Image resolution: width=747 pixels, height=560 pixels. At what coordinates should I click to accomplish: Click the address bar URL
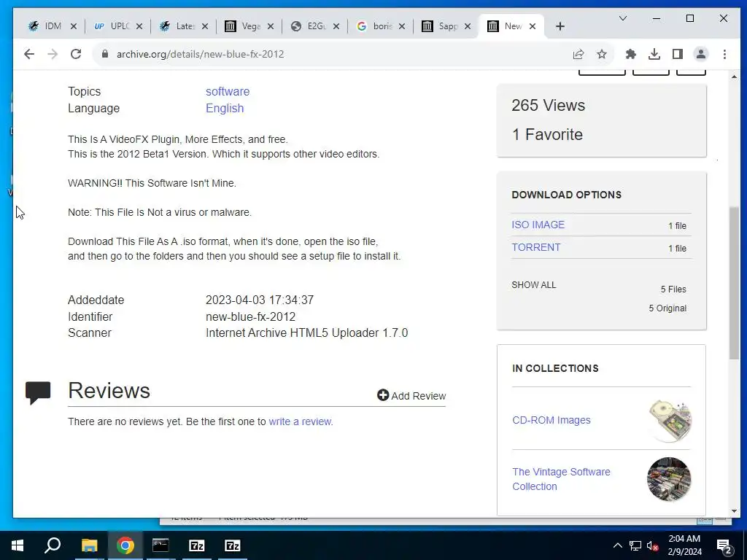click(200, 54)
